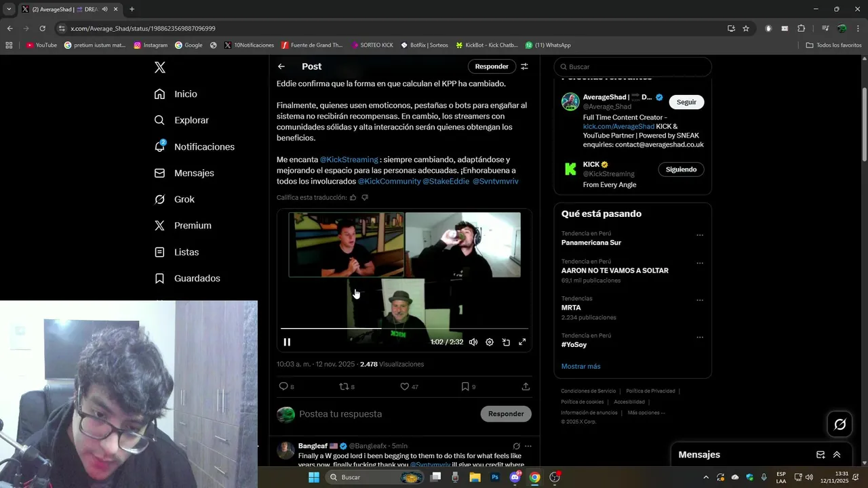Click the X logo in sidebar
Viewport: 868px width, 488px height.
click(159, 67)
